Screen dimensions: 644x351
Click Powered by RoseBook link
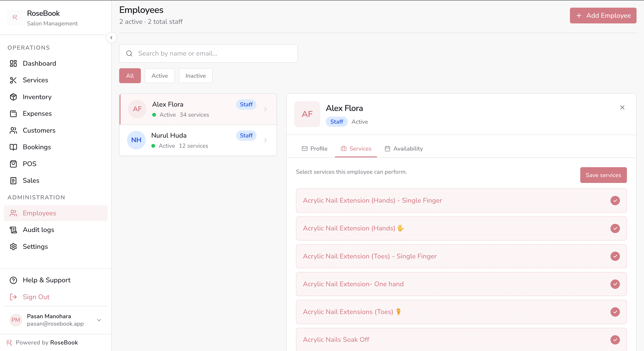(x=42, y=342)
